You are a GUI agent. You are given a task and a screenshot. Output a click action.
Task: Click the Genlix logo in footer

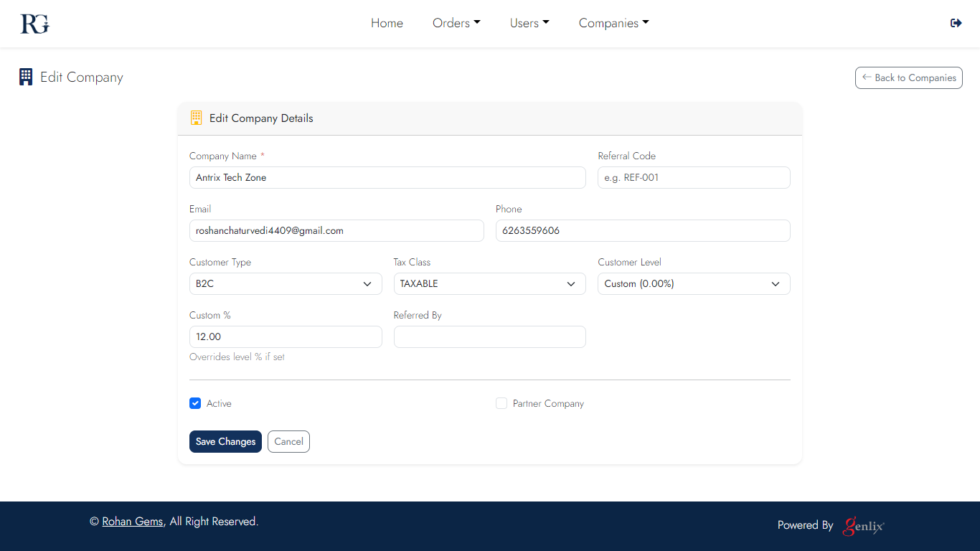point(863,526)
